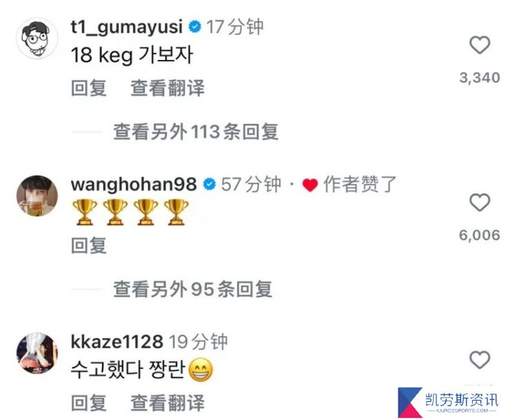Click the verified badge beside t1_gumayusi
517x420 pixels.
click(195, 27)
